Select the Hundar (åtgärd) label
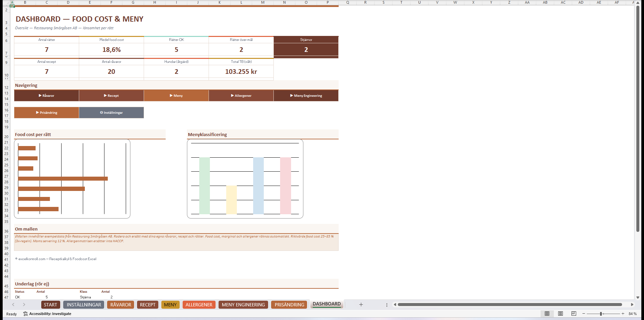The image size is (644, 320). click(176, 62)
